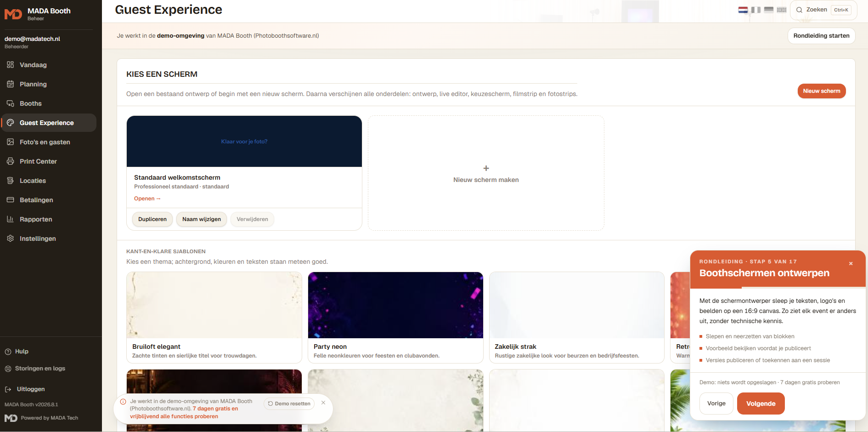868x432 pixels.
Task: Open Foto's en gasten in the sidebar
Action: pyautogui.click(x=48, y=142)
